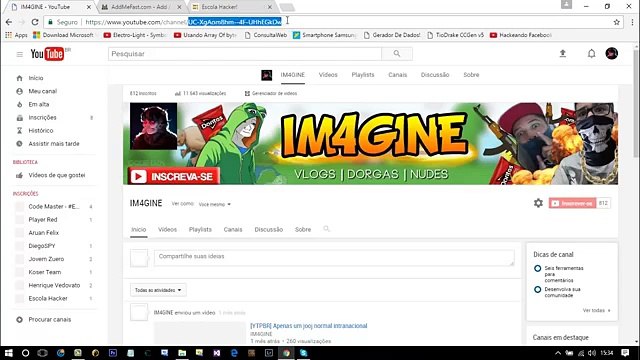Screen dimensions: 640x360
Task: Open the Koser Team subscription
Action: point(45,272)
